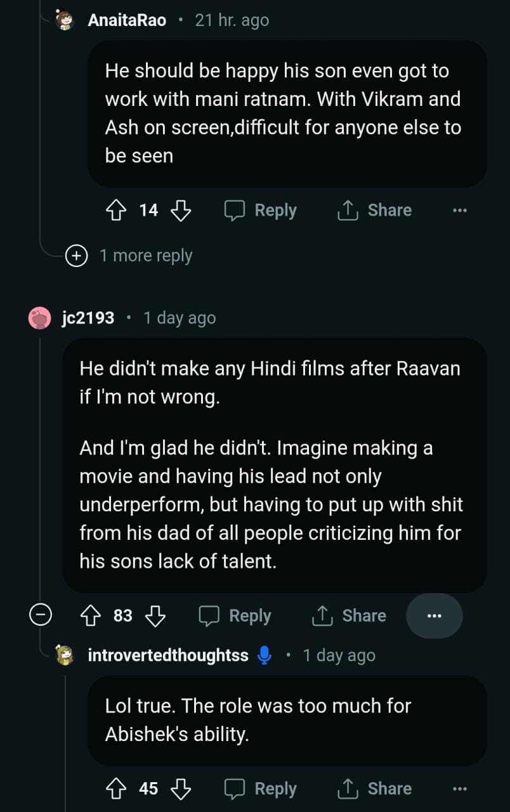Viewport: 510px width, 812px height.
Task: Open the introvertedthoughtss username link
Action: pyautogui.click(x=168, y=655)
